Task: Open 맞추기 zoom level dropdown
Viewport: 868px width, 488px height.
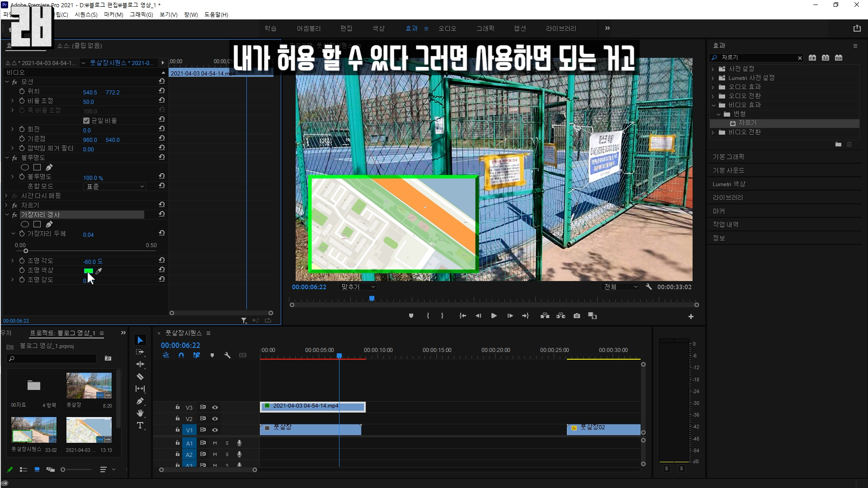Action: pyautogui.click(x=358, y=287)
